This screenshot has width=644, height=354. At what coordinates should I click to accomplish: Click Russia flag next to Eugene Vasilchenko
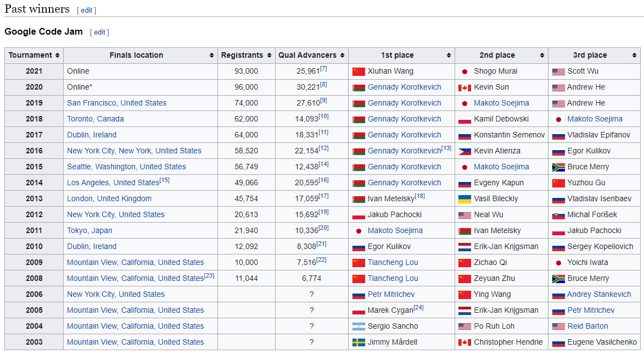point(558,342)
